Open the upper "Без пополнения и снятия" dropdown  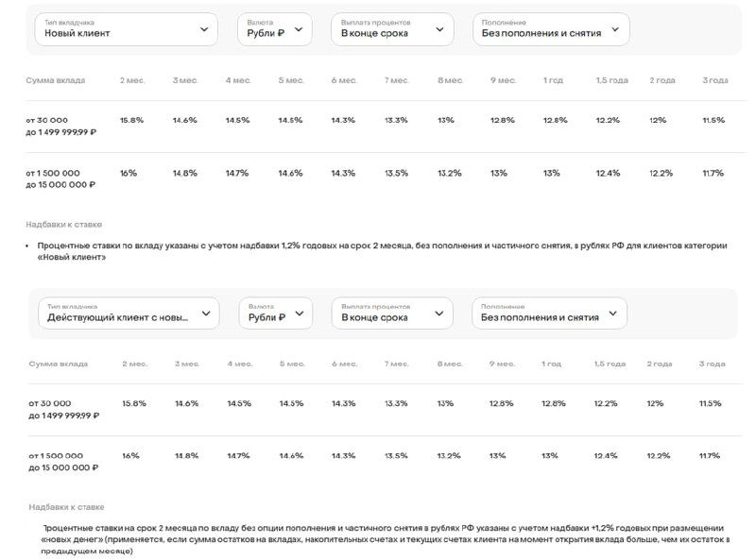pos(550,29)
